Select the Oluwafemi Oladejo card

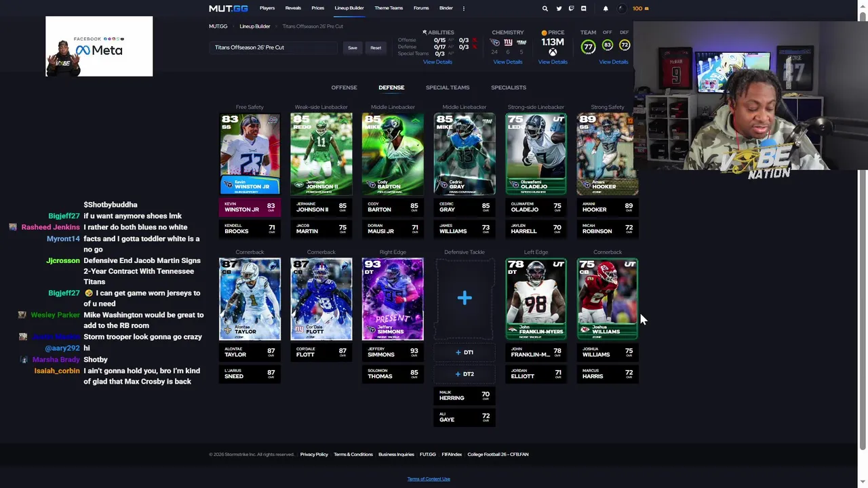pyautogui.click(x=536, y=154)
